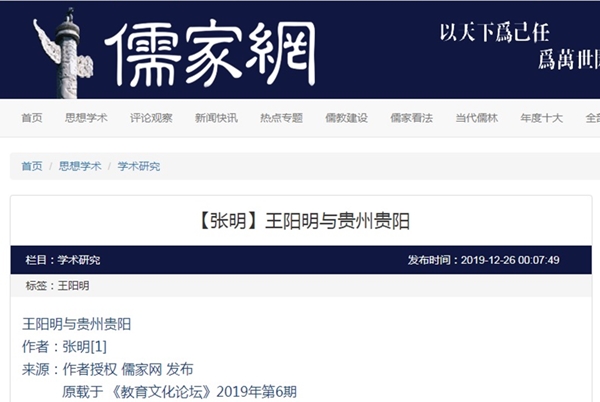Open the 年度十大 navigation item

(541, 118)
